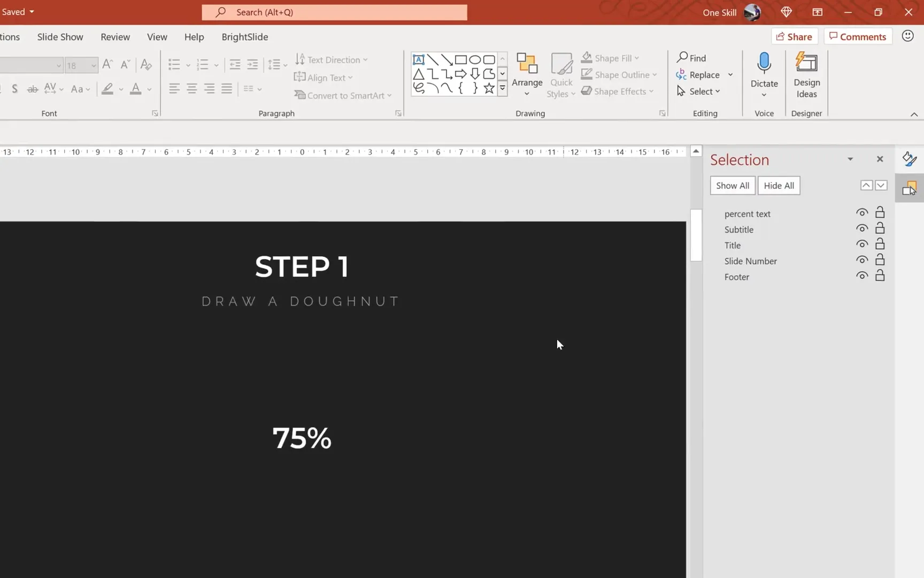
Task: Select the Text Box tool
Action: [419, 59]
